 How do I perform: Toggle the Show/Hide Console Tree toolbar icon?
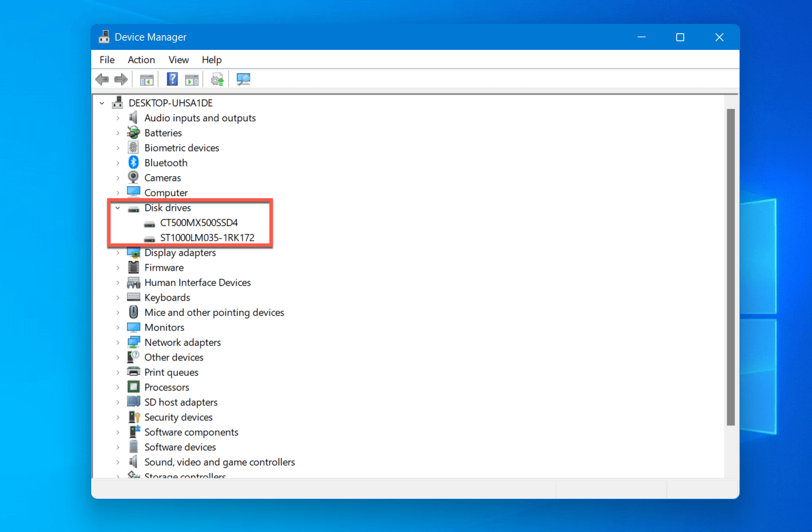coord(146,80)
